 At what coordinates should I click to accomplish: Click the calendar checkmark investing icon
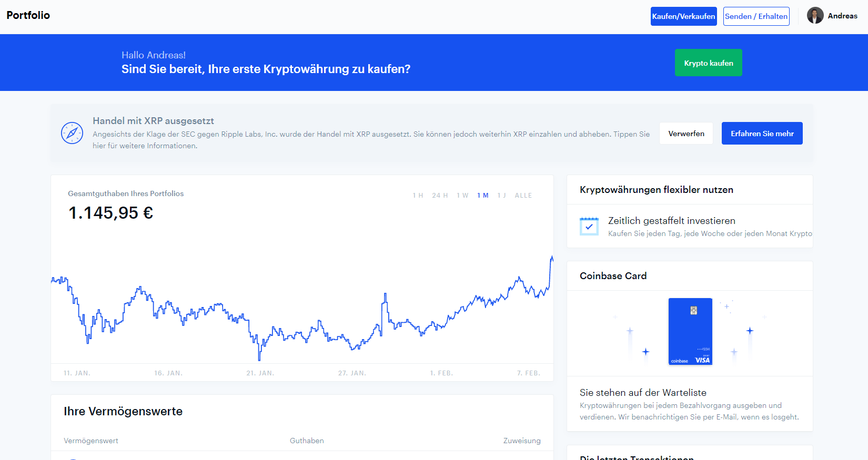click(589, 227)
